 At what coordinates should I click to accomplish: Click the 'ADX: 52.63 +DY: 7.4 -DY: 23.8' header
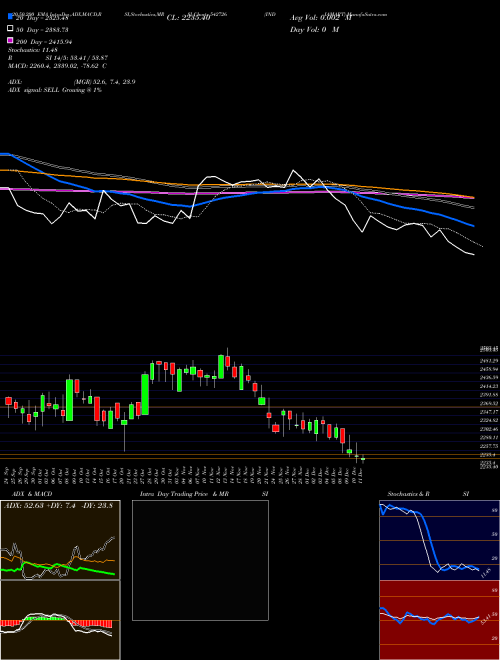[x=59, y=506]
